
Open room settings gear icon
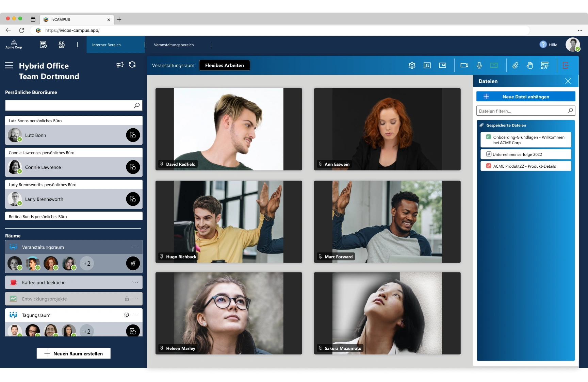[x=412, y=65]
